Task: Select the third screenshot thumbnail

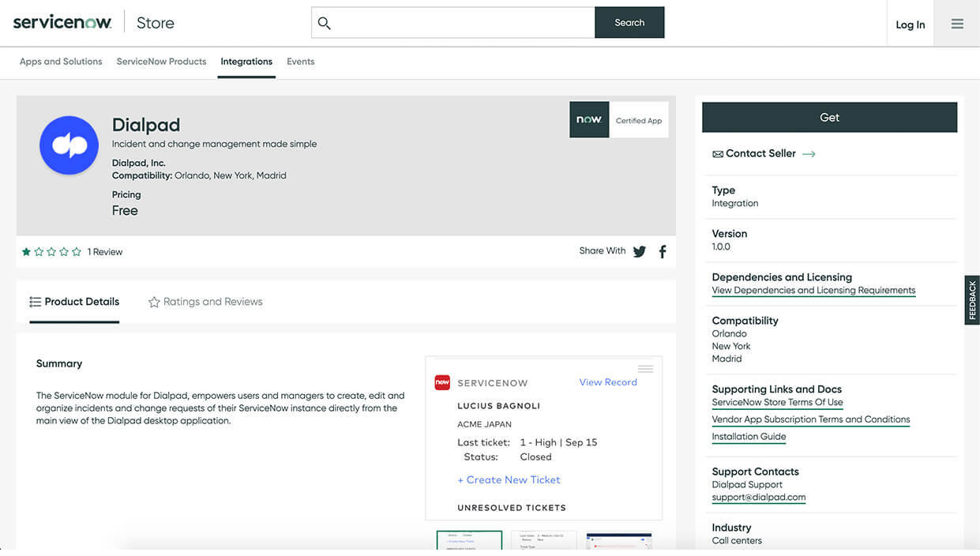Action: (619, 540)
